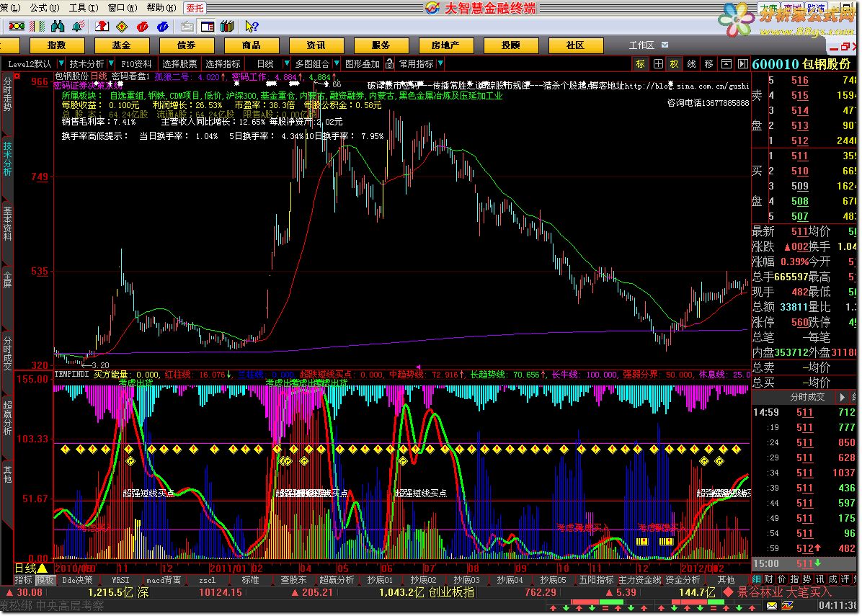The width and height of the screenshot is (862, 616).
Task: Open the binoculars search tool
Action: tap(57, 26)
